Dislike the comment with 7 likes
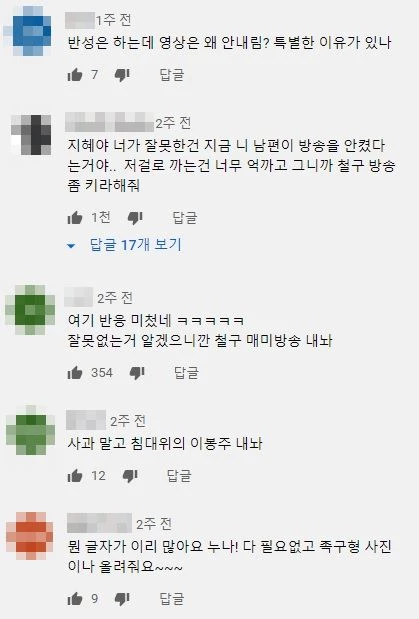The image size is (419, 619). 122,75
